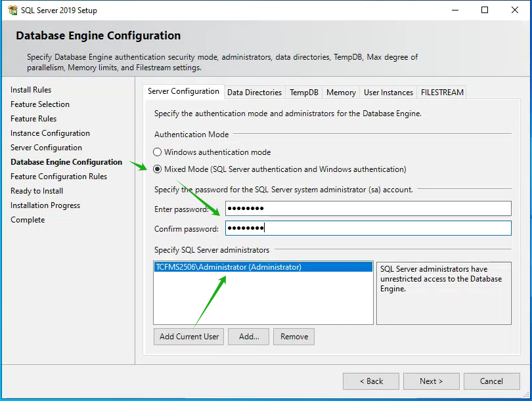
Task: Click Complete in the step list
Action: [x=28, y=220]
